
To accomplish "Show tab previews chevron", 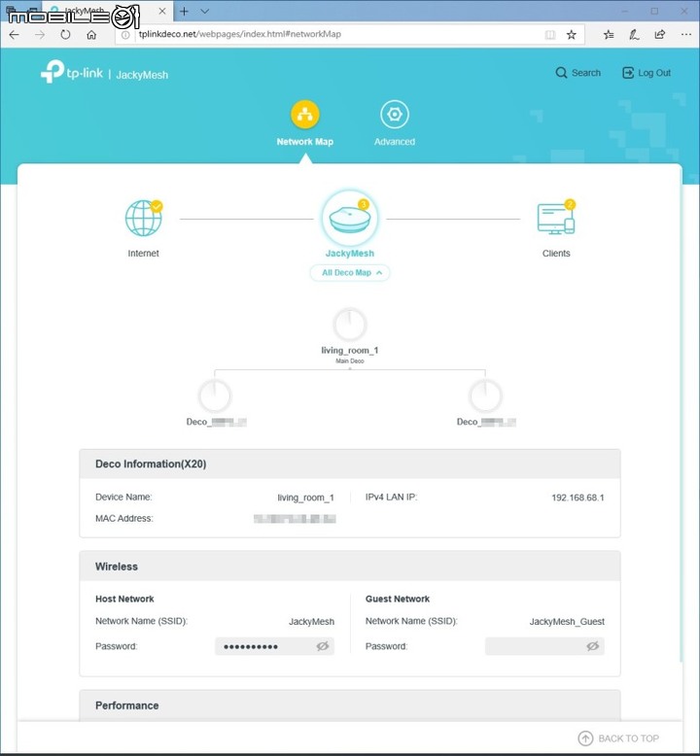I will pos(204,11).
